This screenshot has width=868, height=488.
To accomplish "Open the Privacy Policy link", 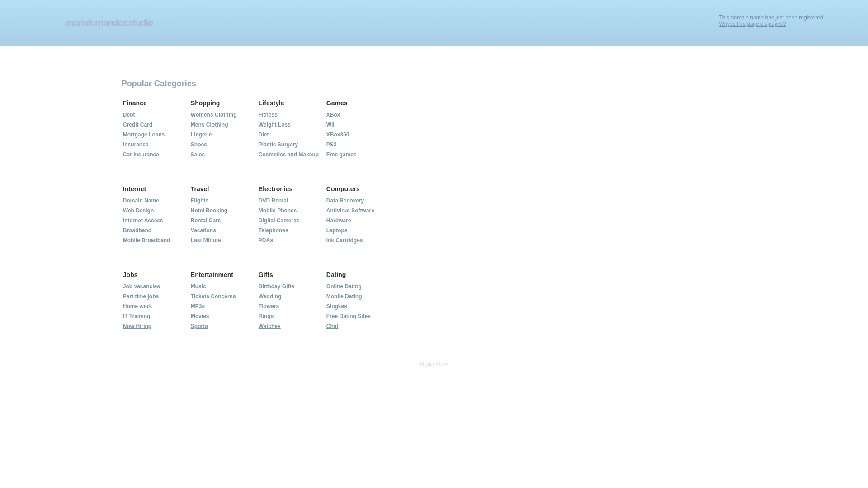I will [434, 364].
